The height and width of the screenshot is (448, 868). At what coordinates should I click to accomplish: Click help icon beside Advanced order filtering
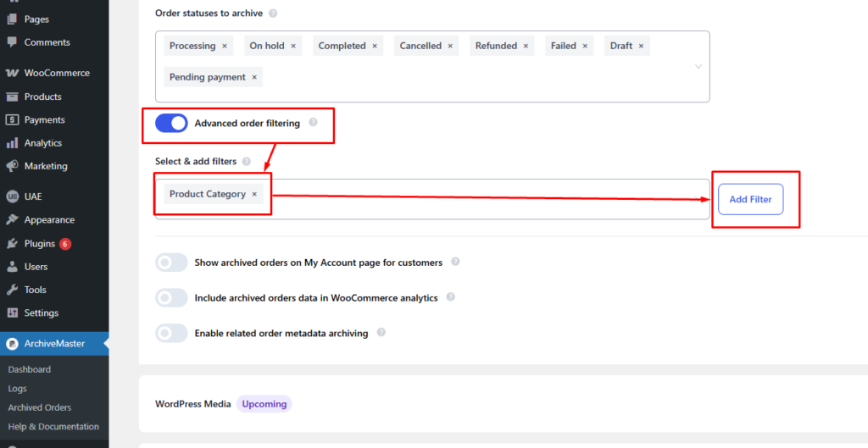pyautogui.click(x=313, y=122)
